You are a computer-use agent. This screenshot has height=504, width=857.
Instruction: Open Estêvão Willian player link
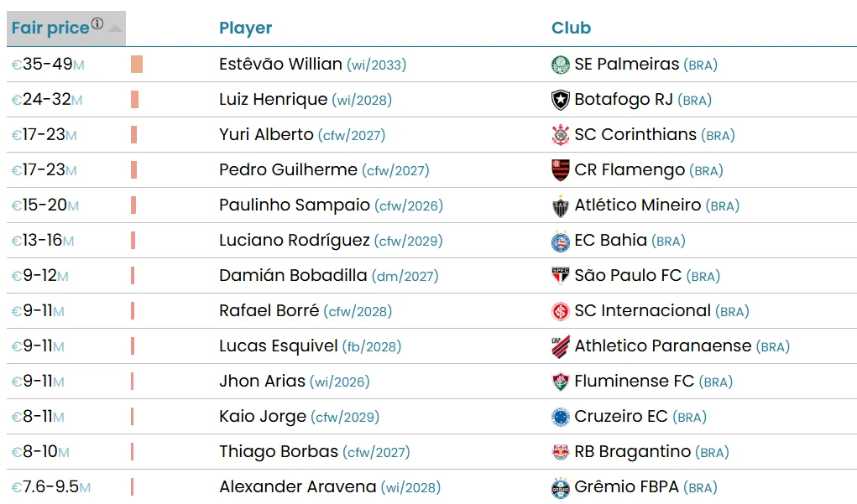click(280, 64)
